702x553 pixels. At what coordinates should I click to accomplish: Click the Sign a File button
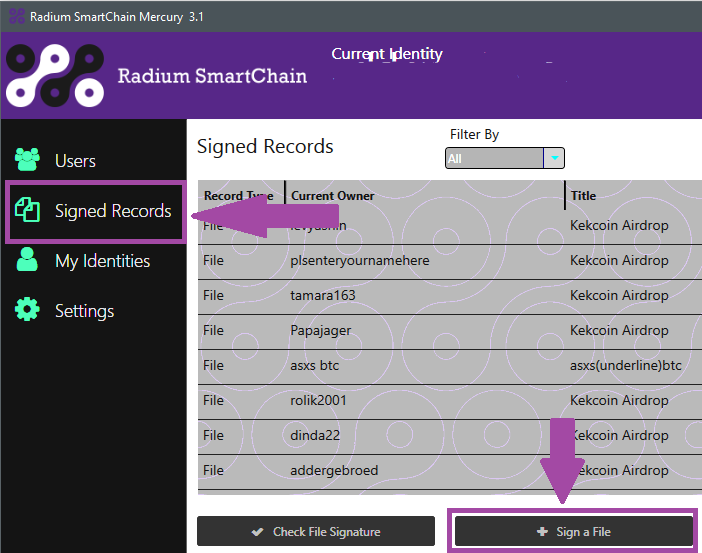pyautogui.click(x=574, y=532)
